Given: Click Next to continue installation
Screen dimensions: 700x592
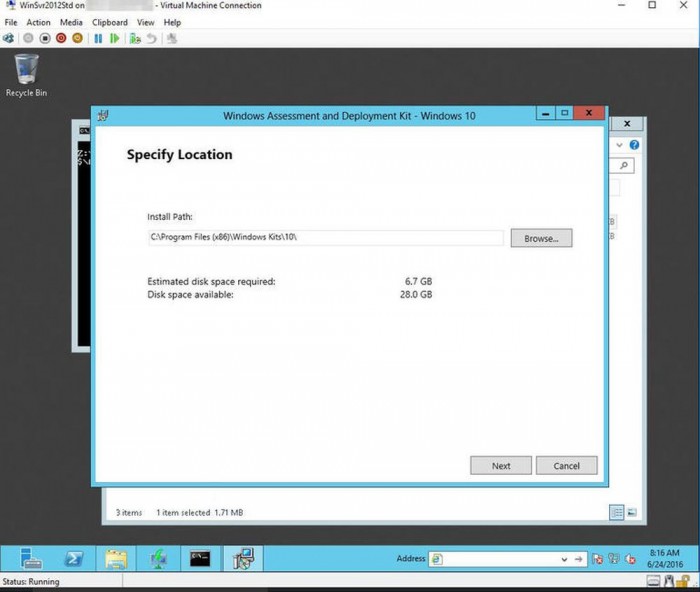Looking at the screenshot, I should pos(501,465).
